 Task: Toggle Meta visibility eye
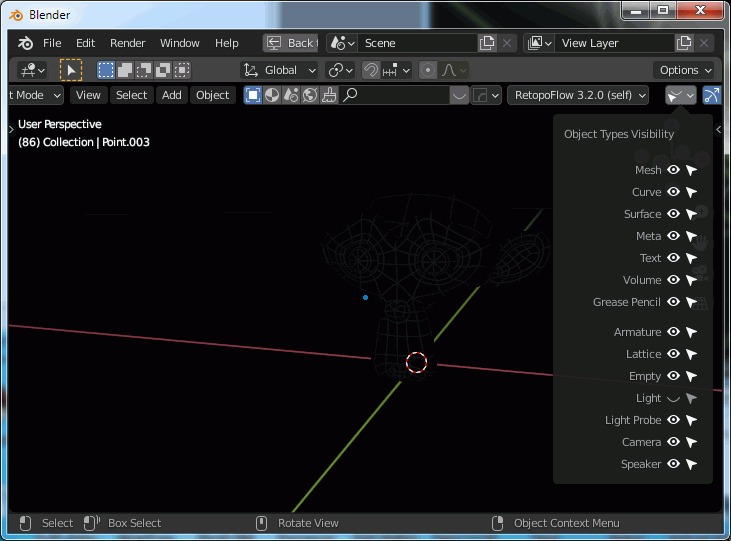pyautogui.click(x=673, y=236)
